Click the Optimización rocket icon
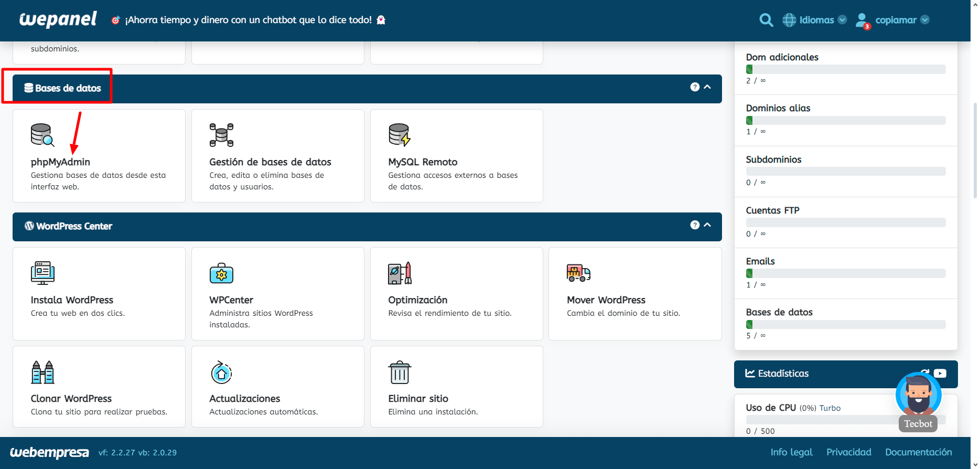Viewport: 980px width, 469px height. click(400, 273)
